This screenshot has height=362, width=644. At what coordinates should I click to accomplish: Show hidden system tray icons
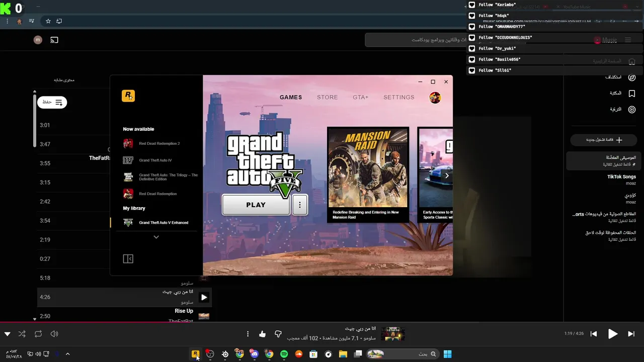pos(67,354)
